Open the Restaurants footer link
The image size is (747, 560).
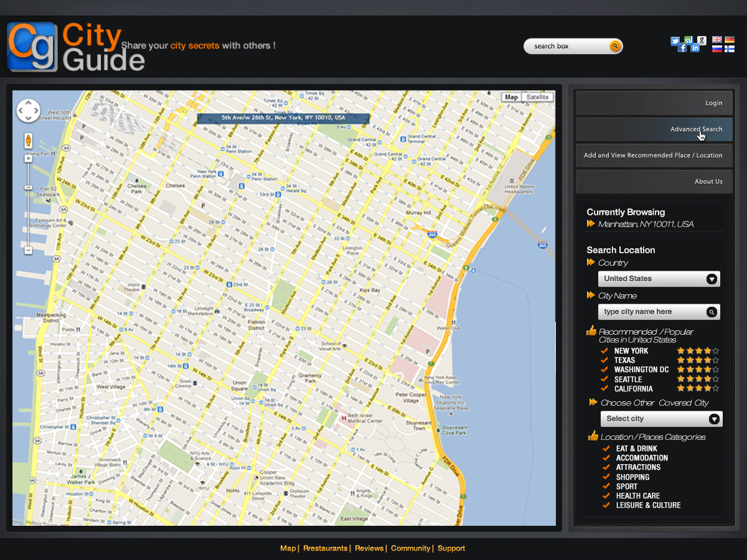pyautogui.click(x=325, y=548)
